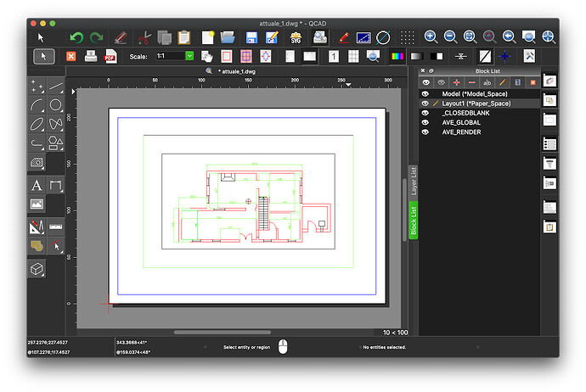Click the Cut scissors icon
The width and height of the screenshot is (586, 392).
tap(144, 37)
